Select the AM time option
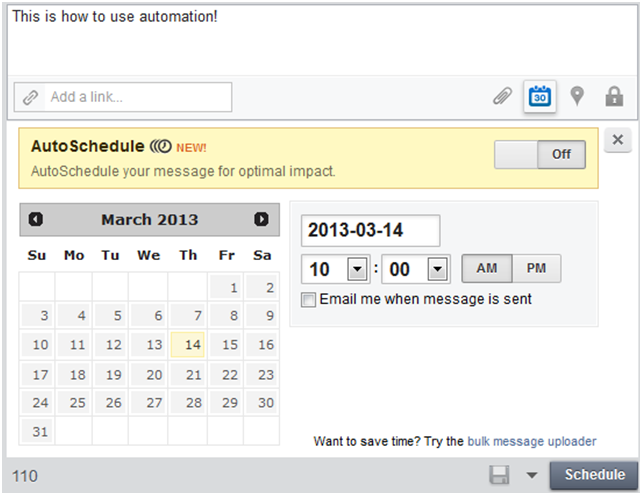 (x=487, y=269)
